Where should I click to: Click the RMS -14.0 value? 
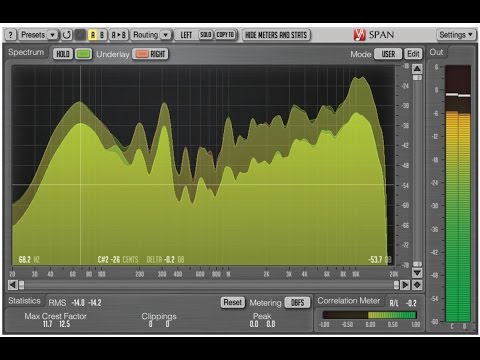tap(78, 303)
